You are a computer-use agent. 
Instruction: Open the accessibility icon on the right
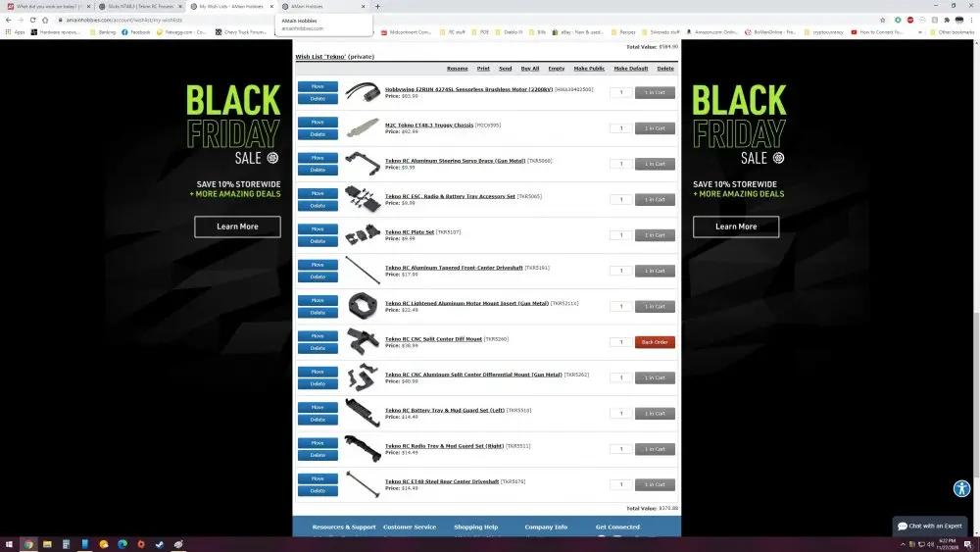[x=961, y=488]
